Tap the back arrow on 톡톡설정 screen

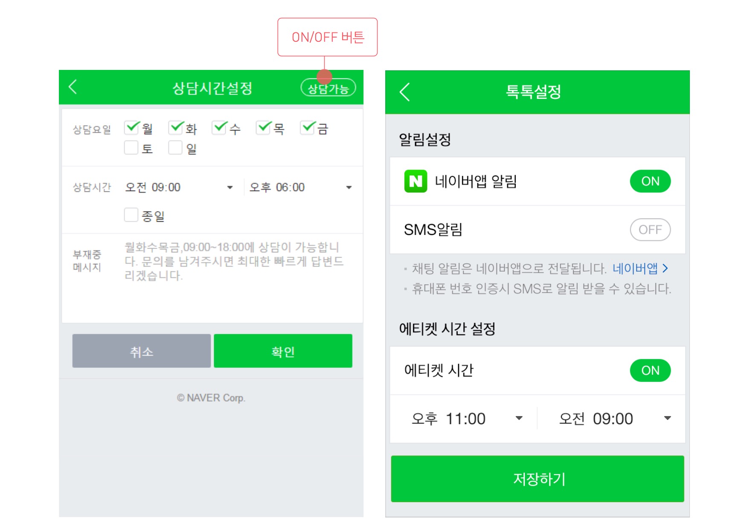404,92
